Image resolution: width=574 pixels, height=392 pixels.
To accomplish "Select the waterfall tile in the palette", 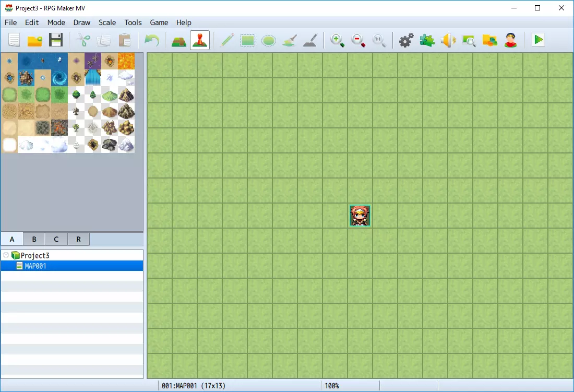I will pyautogui.click(x=93, y=78).
